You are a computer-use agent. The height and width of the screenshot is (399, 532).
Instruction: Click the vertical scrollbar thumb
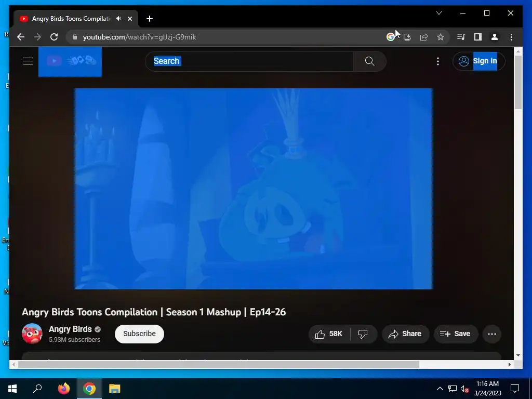tap(518, 82)
